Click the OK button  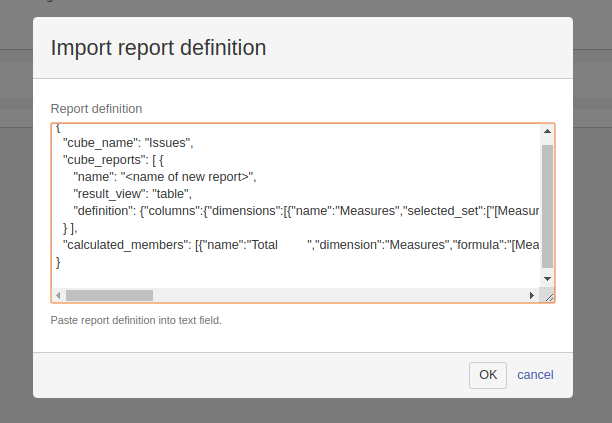coord(487,375)
